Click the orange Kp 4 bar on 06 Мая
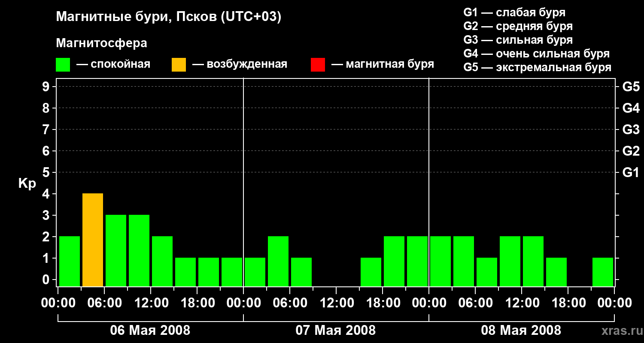644x343 pixels. point(93,240)
